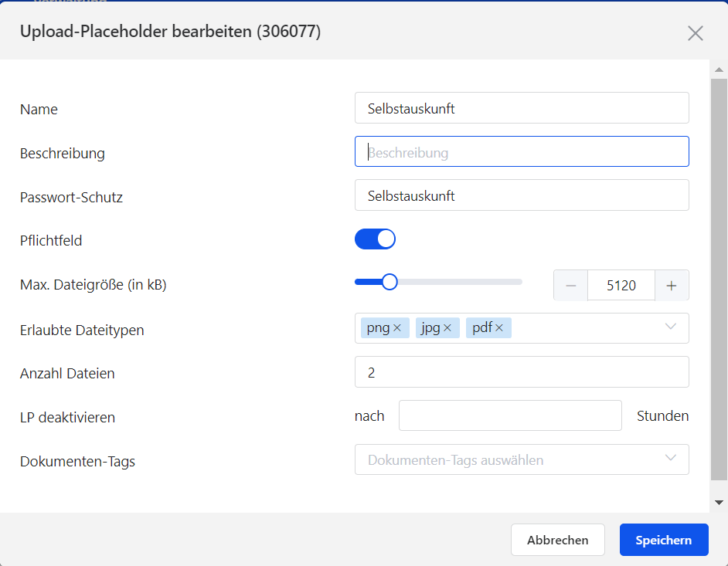Remove the jpg file type tag

[x=447, y=328]
